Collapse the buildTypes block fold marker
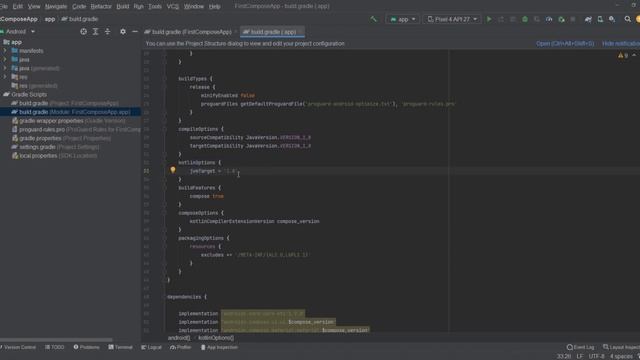This screenshot has height=360, width=640. point(164,78)
